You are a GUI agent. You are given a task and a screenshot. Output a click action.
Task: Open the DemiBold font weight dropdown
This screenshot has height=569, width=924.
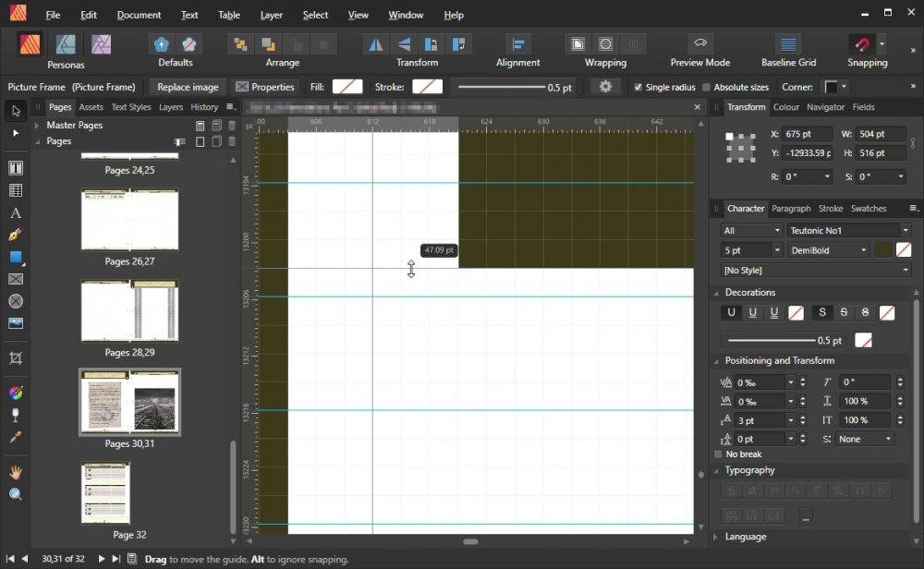(829, 250)
